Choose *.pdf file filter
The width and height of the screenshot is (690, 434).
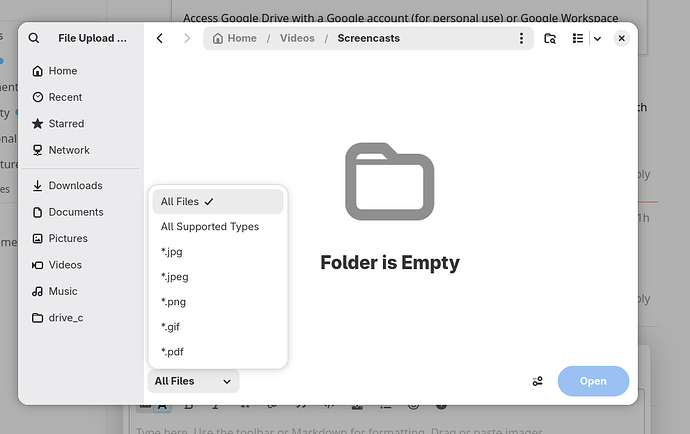coord(218,352)
